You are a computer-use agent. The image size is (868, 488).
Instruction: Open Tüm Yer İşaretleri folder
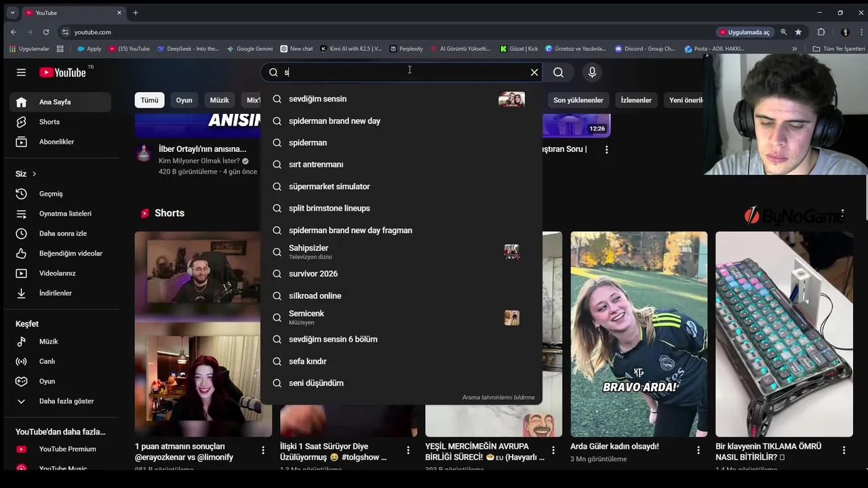(x=839, y=49)
